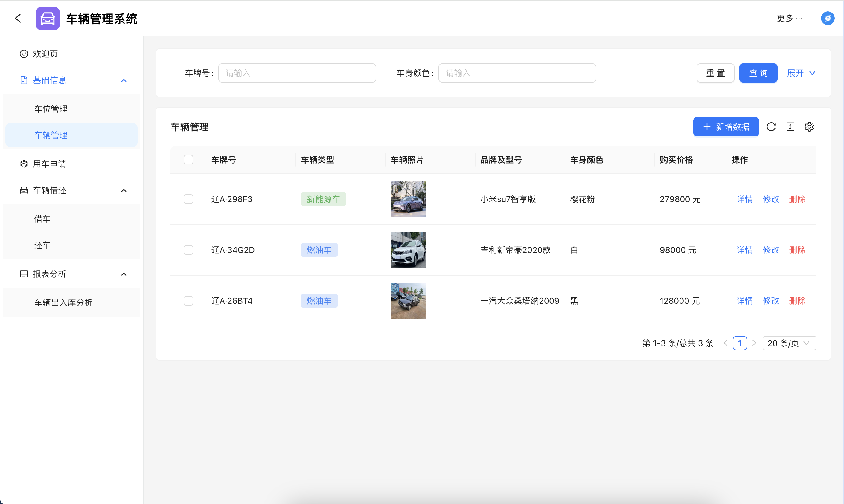Click the 车牌号 search input field
Image resolution: width=844 pixels, height=504 pixels.
[x=297, y=73]
